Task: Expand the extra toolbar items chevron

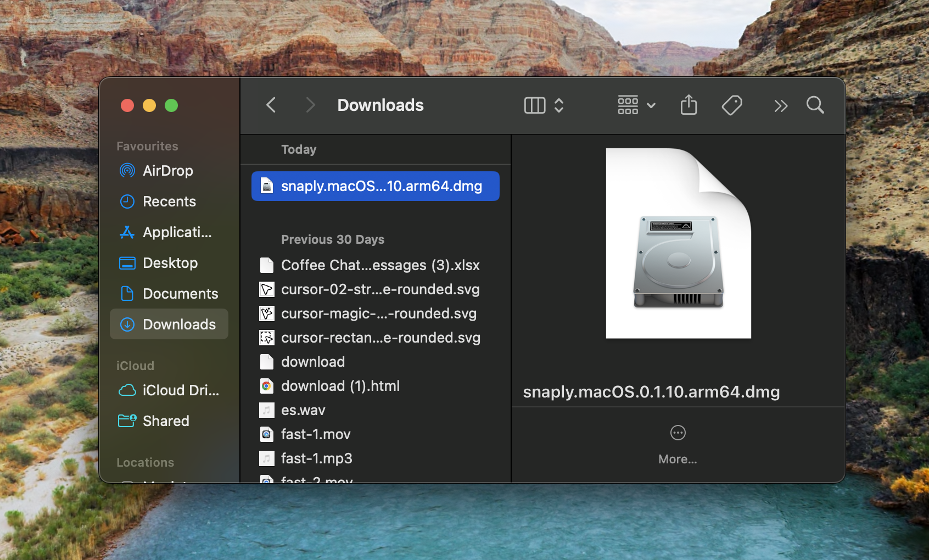Action: [781, 105]
